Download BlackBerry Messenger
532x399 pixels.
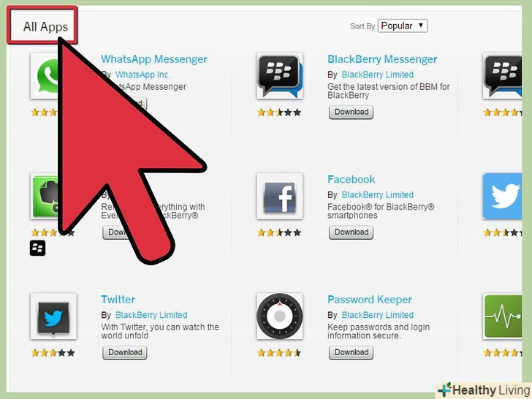(x=351, y=112)
